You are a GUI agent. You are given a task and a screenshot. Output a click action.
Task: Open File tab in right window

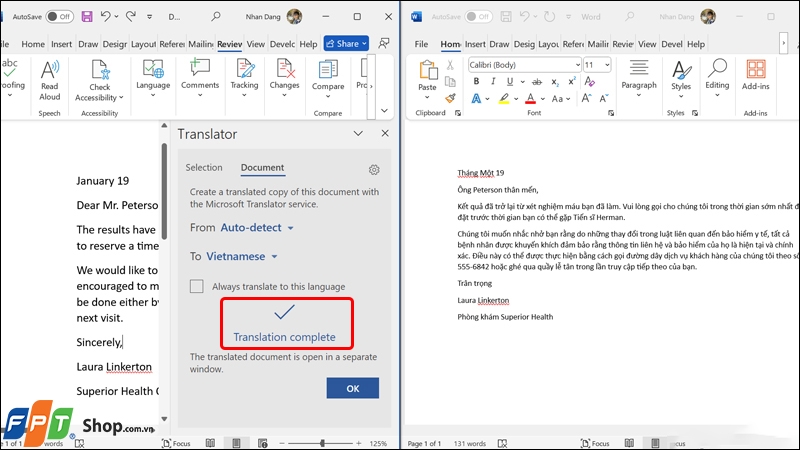421,44
